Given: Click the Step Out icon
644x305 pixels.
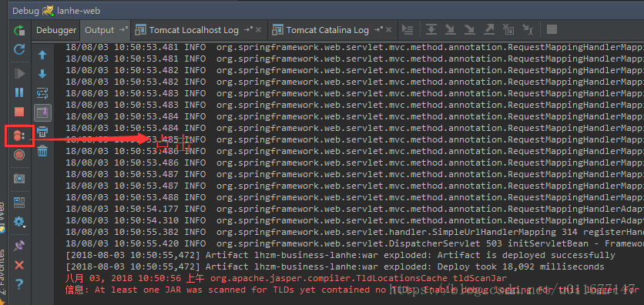Looking at the screenshot, I should (488, 29).
